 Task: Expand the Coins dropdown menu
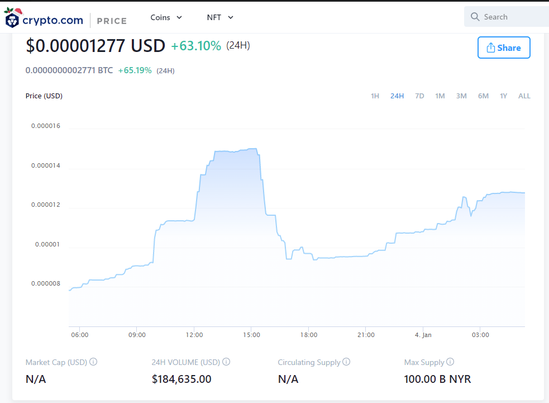(x=166, y=18)
